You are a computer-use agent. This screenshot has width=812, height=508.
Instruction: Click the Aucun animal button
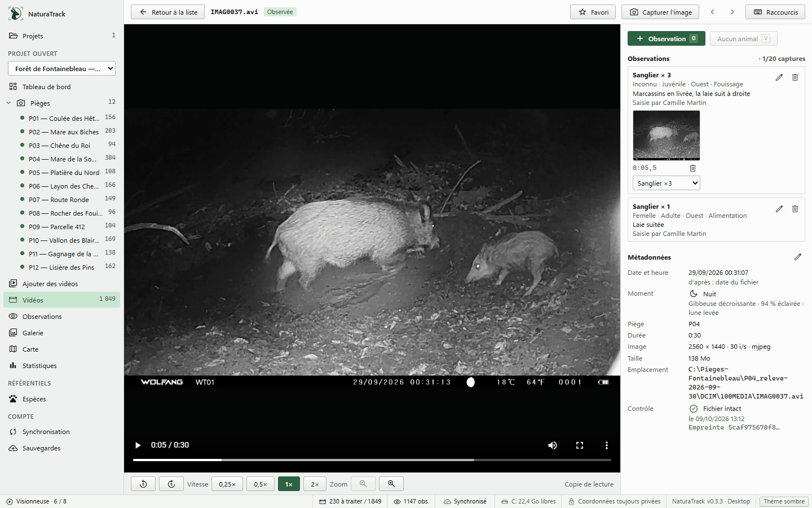(x=743, y=38)
